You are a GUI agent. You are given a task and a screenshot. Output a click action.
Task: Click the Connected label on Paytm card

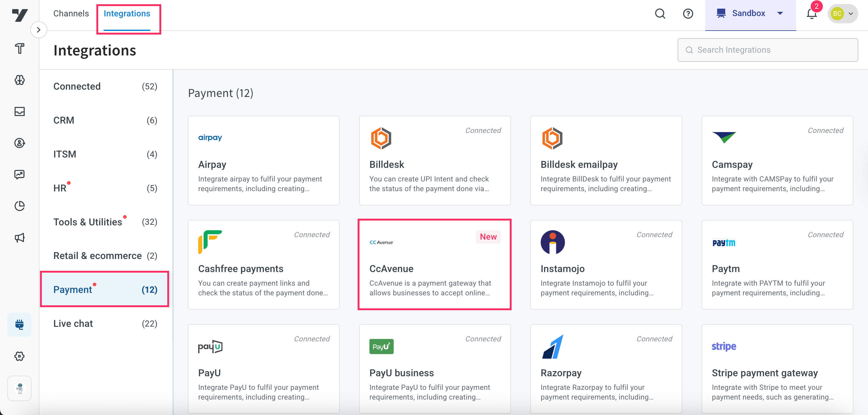click(825, 235)
